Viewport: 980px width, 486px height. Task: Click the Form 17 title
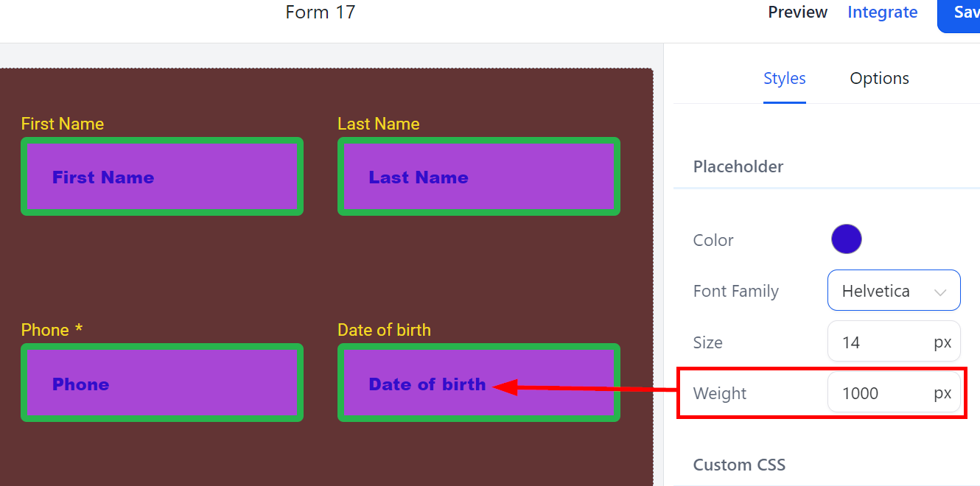tap(320, 13)
